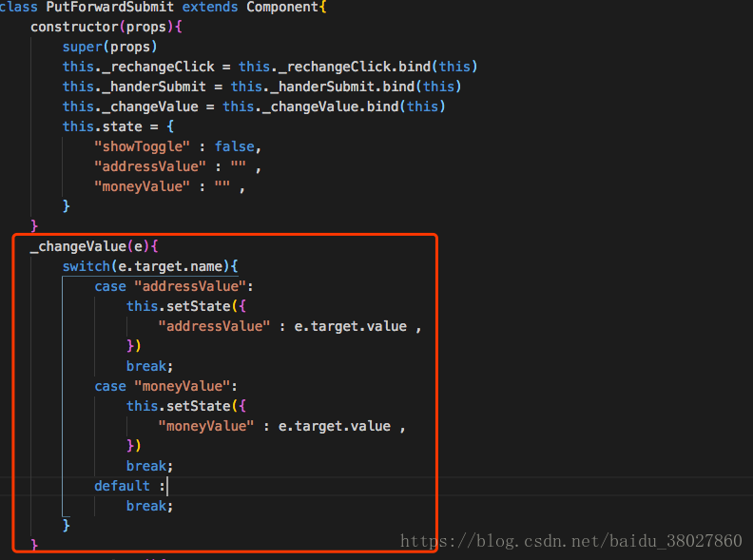Click "moneyValue" key in state object
The image size is (753, 560).
coord(143,186)
